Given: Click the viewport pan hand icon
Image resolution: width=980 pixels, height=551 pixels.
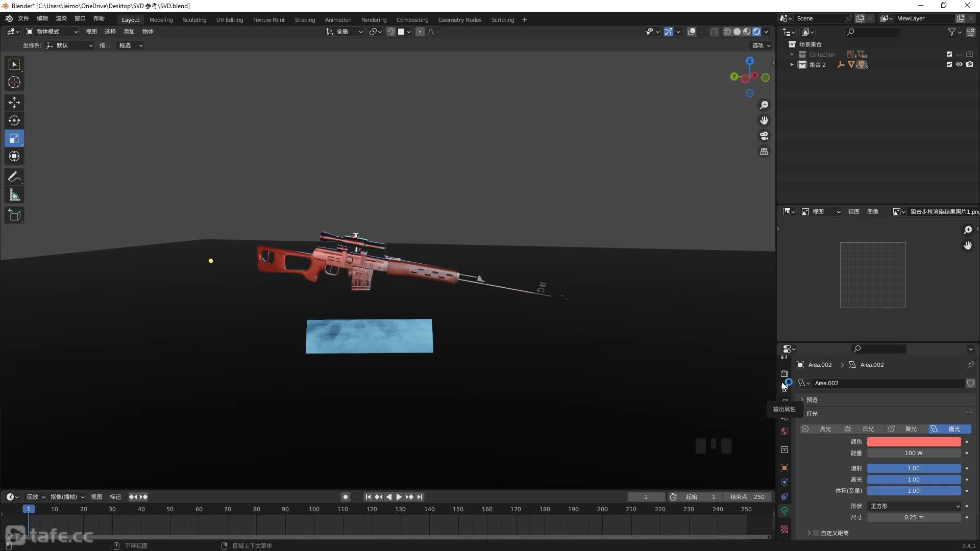Looking at the screenshot, I should [764, 120].
